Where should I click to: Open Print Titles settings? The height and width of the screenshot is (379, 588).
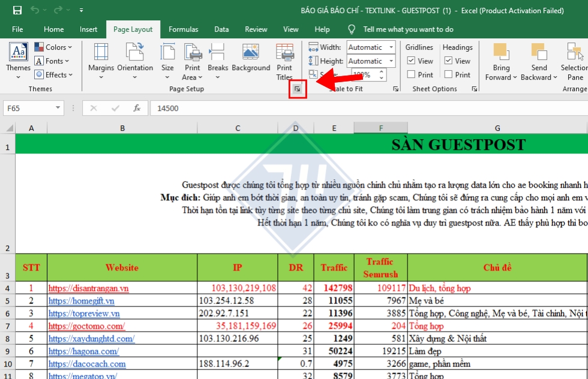coord(284,60)
